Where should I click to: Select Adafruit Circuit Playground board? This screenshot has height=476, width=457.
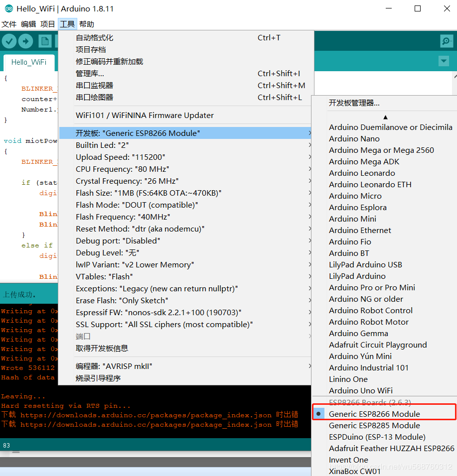coord(384,345)
